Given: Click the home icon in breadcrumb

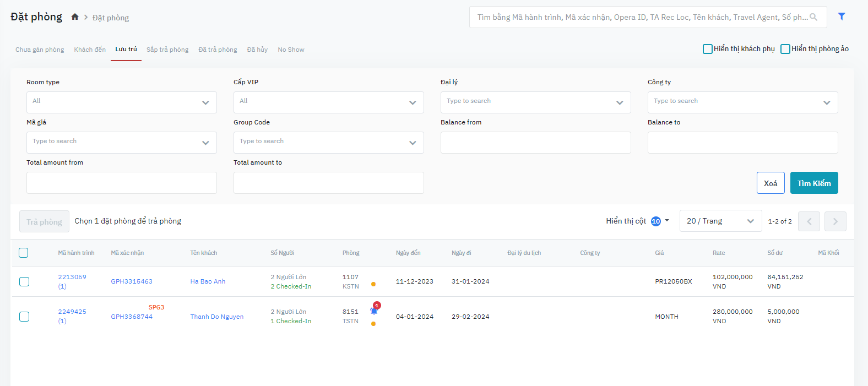Looking at the screenshot, I should [x=75, y=17].
